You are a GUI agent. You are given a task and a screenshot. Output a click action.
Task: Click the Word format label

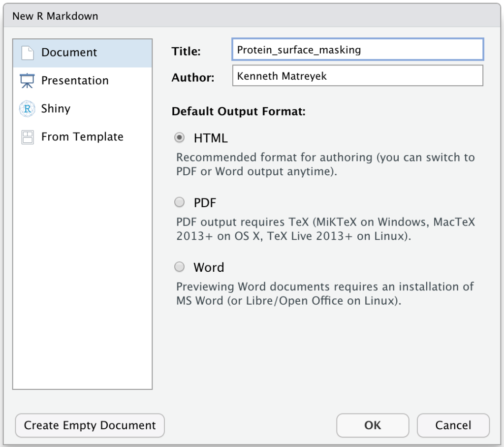(x=209, y=267)
